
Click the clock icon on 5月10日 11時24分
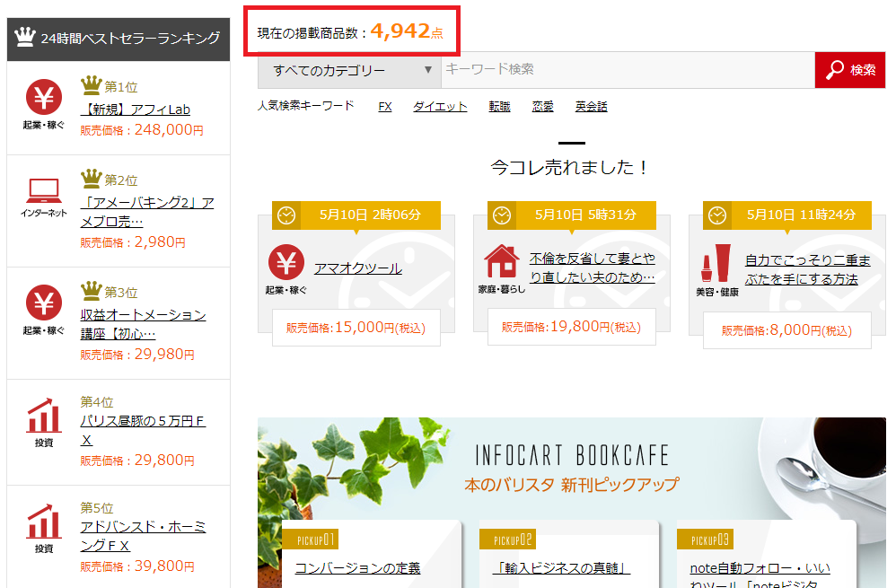717,215
